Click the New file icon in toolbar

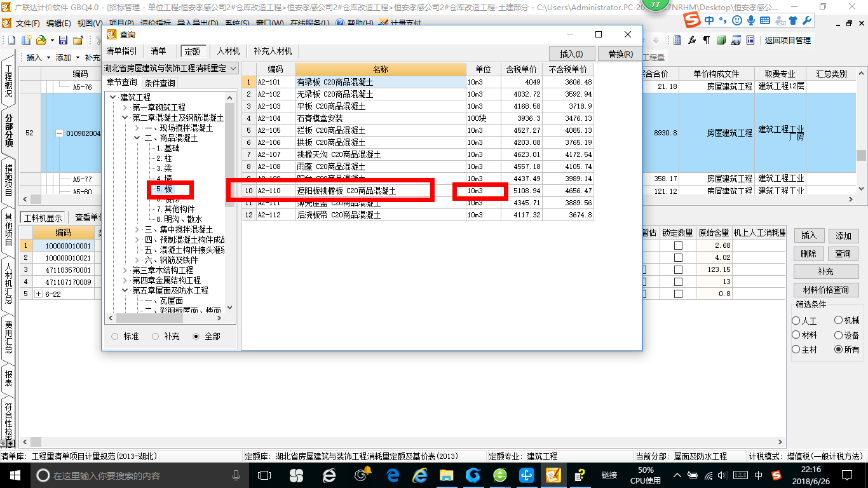point(11,40)
